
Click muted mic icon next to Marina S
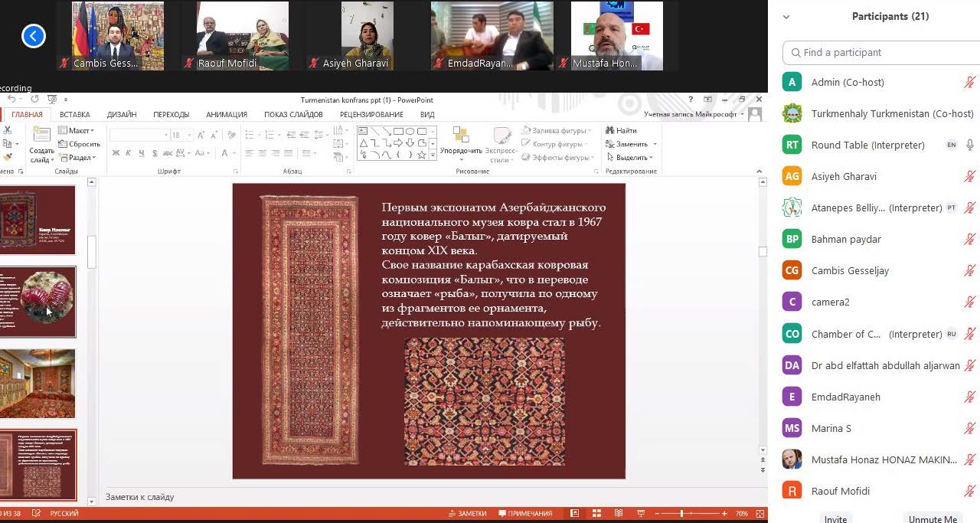[x=969, y=428]
